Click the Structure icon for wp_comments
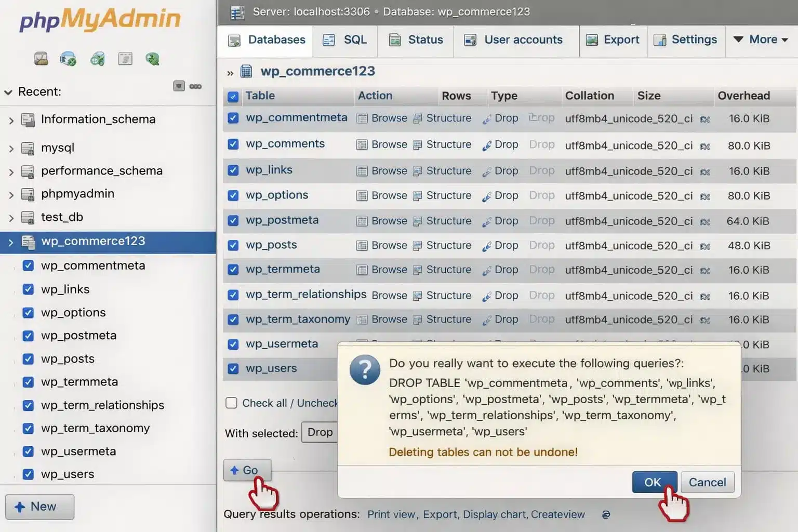798x532 pixels. (417, 145)
